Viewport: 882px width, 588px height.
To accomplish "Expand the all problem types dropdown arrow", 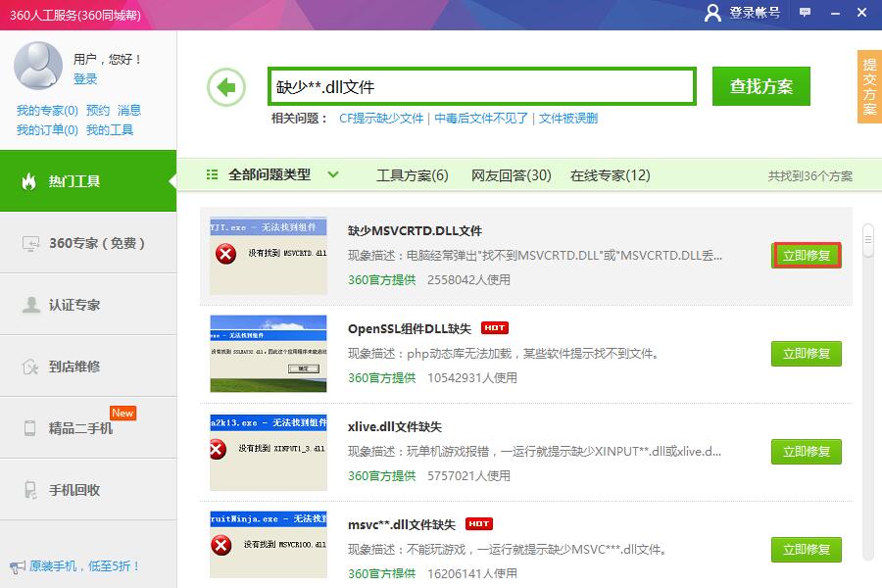I will 333,175.
